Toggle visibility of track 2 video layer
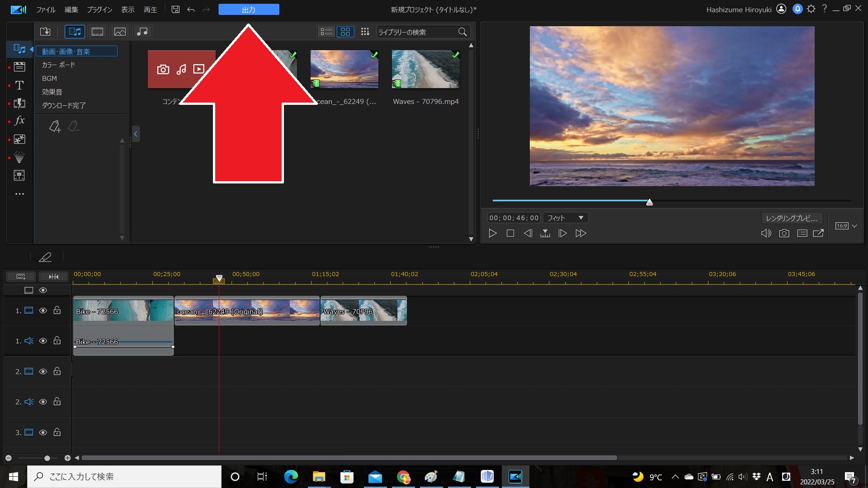 click(42, 371)
